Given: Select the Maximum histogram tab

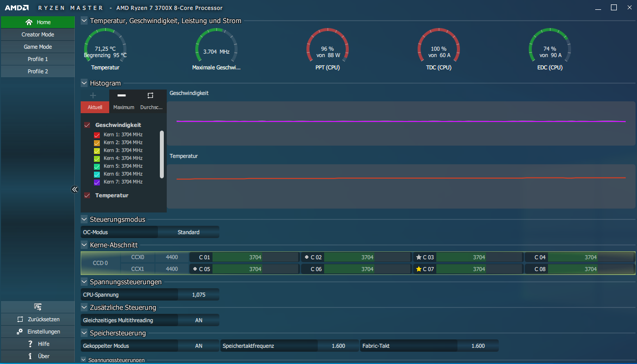Looking at the screenshot, I should 123,107.
